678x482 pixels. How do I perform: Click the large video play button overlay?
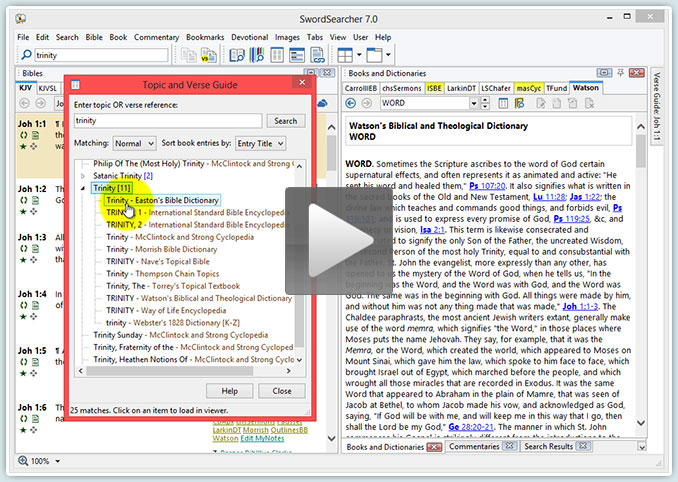[x=339, y=240]
